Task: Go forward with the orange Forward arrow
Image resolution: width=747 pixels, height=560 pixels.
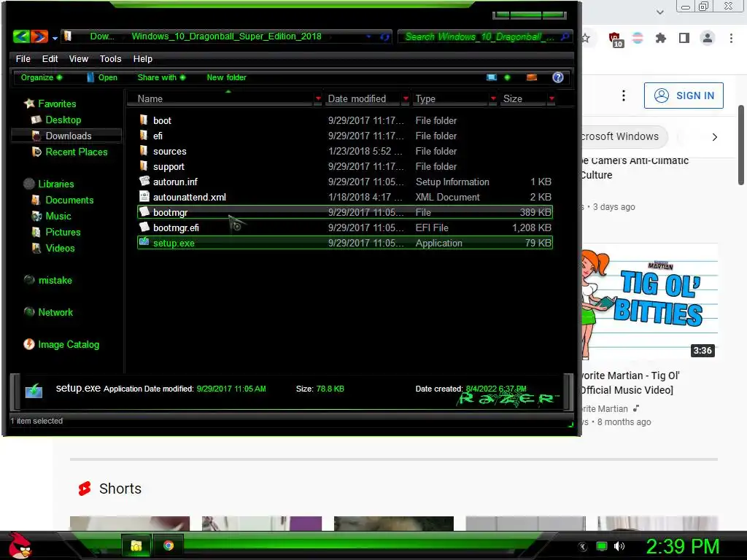Action: (x=39, y=36)
